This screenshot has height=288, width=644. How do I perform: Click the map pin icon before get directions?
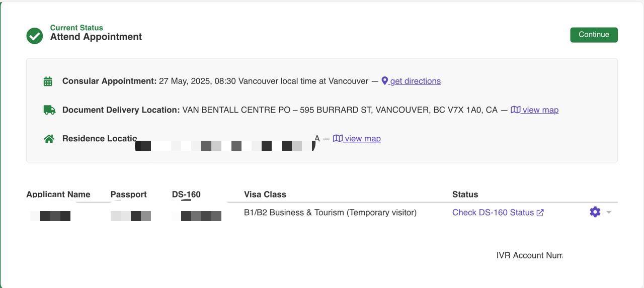(384, 81)
